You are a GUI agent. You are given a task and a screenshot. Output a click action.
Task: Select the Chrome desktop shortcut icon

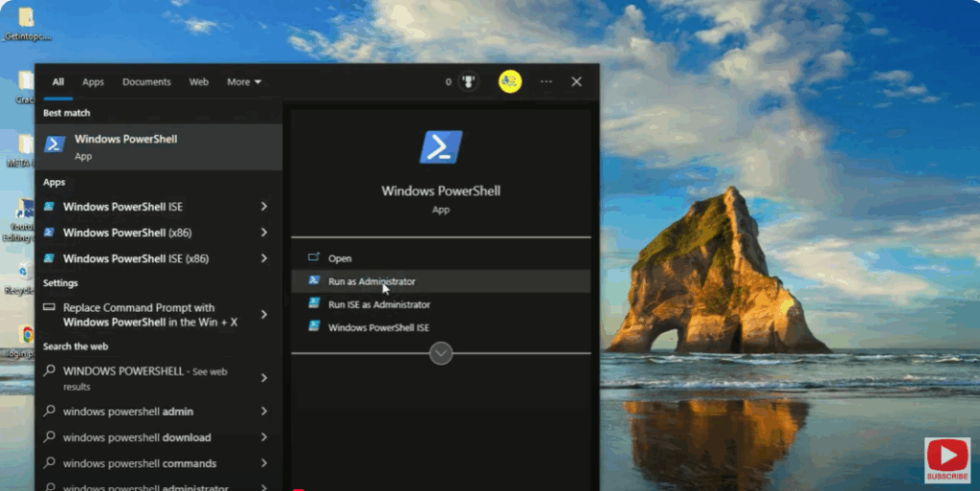point(27,335)
